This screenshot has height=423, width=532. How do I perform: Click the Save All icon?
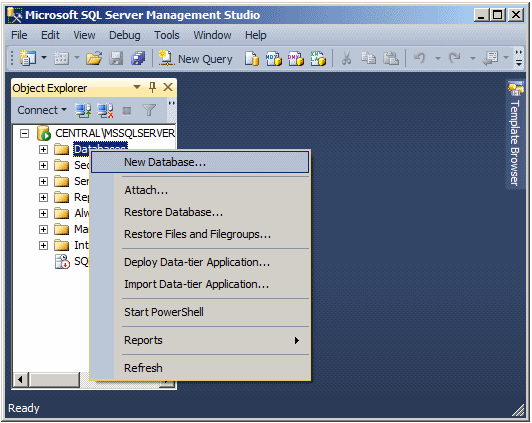click(x=138, y=58)
